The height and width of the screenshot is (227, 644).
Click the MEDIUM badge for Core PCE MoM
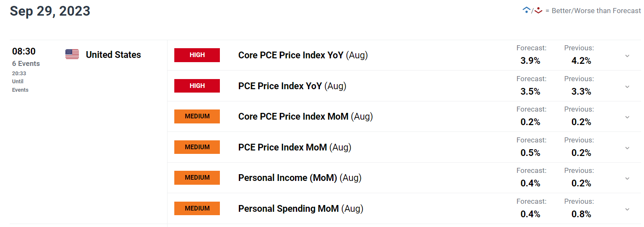(197, 116)
